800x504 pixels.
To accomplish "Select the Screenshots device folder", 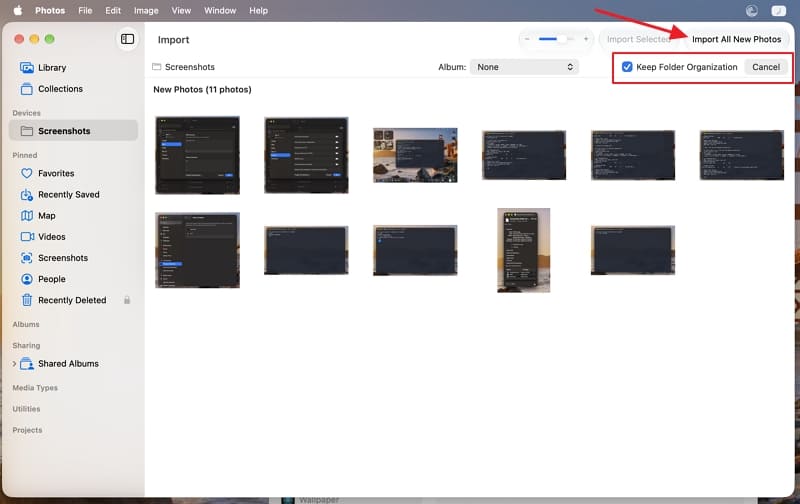I will (x=73, y=131).
